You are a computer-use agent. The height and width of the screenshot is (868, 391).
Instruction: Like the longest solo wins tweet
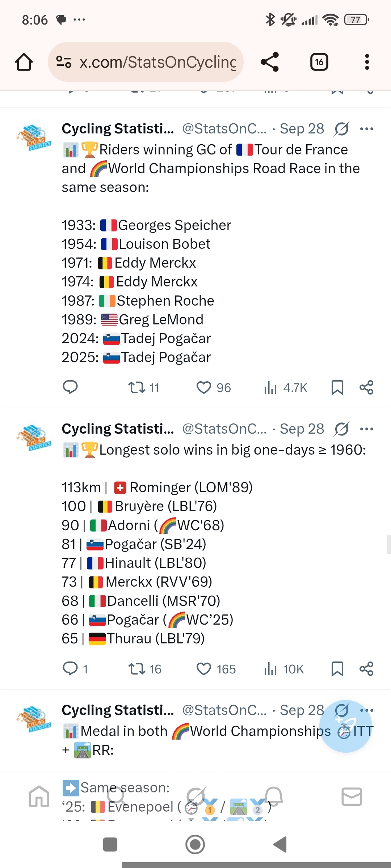[204, 669]
